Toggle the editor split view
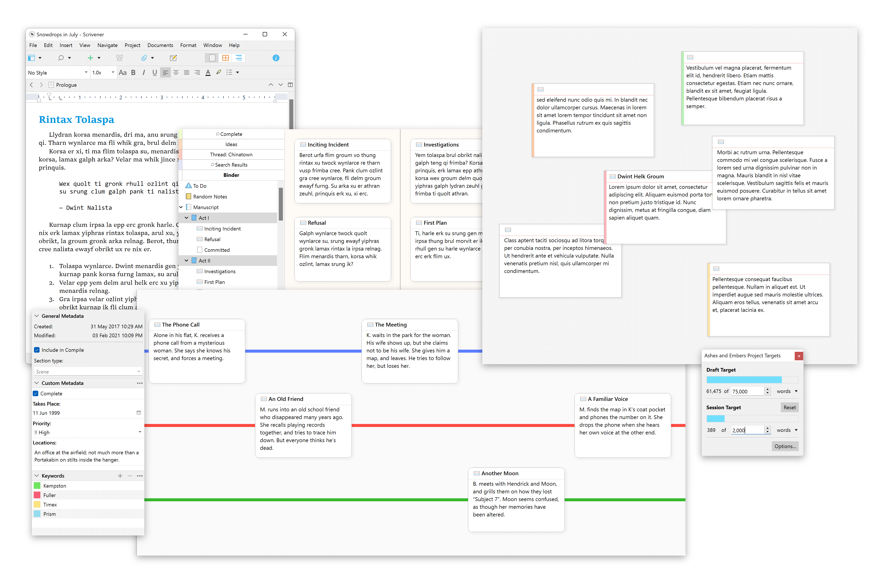This screenshot has height=588, width=883. point(290,85)
